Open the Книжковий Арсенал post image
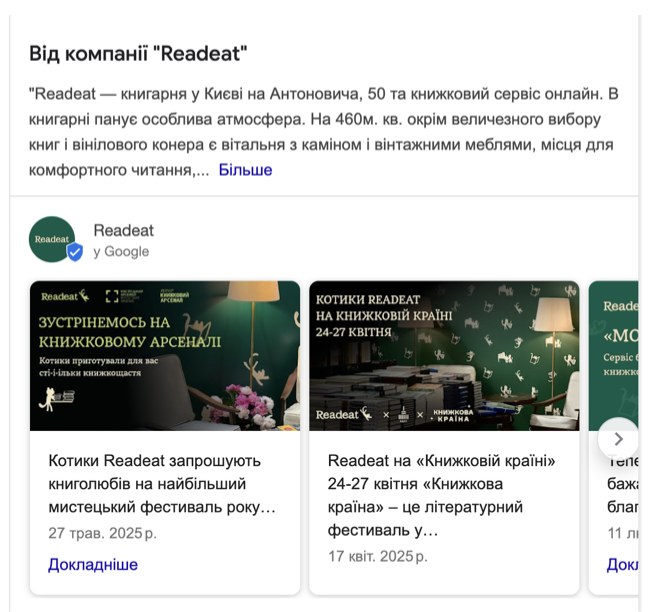Screen dimensions: 650x612 165,356
